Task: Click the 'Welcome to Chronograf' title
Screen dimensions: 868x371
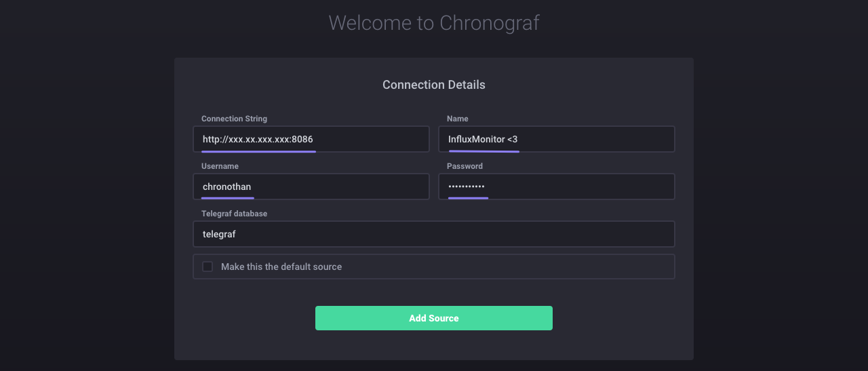Action: pos(434,22)
